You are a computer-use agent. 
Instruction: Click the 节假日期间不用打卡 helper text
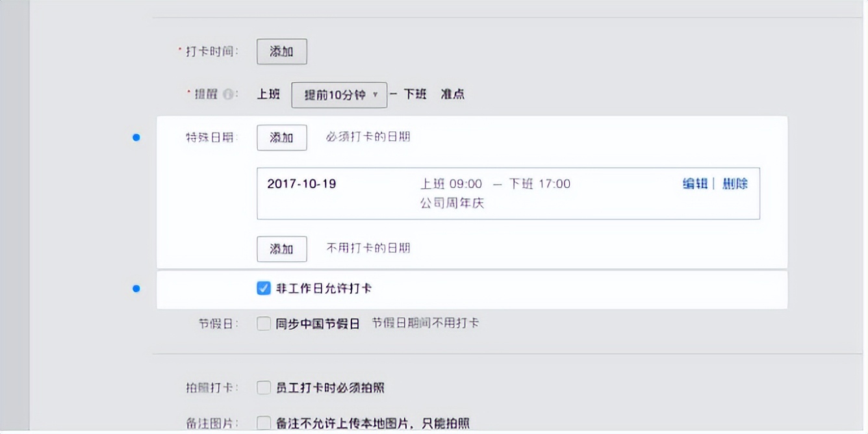(x=426, y=322)
